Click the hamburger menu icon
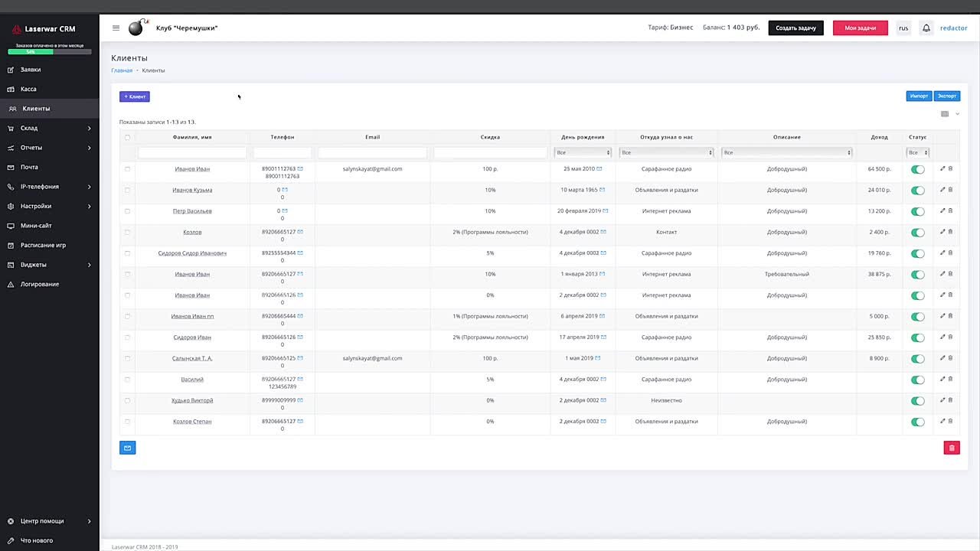Screen dimensions: 980x551 click(116, 28)
